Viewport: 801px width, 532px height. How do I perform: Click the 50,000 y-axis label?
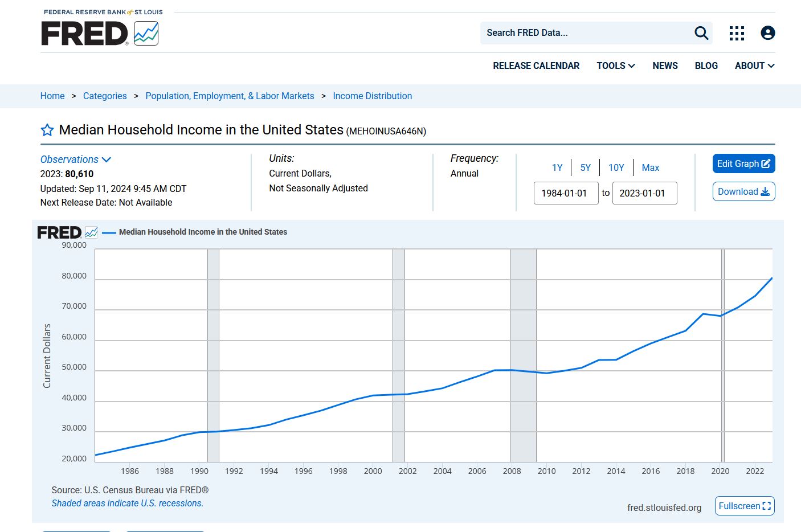coord(74,367)
